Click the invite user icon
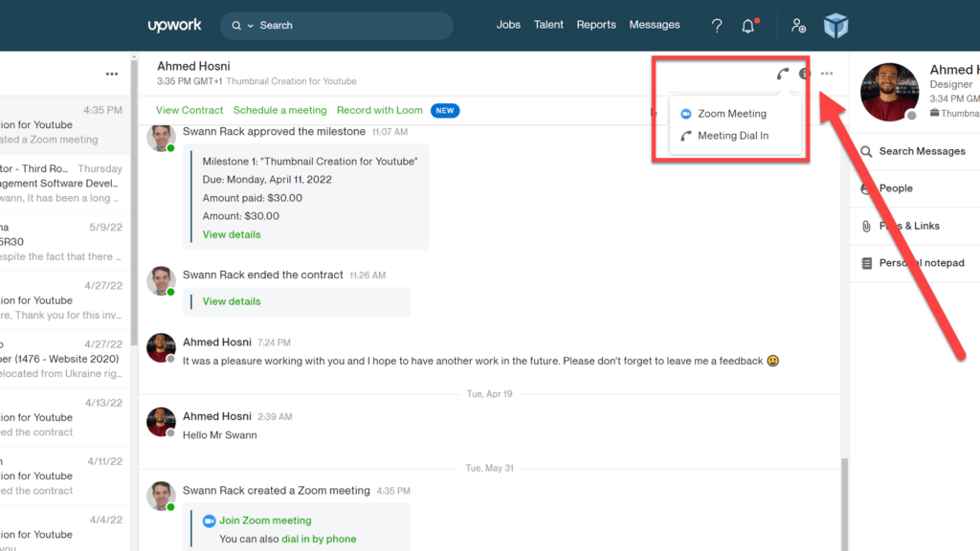 point(798,26)
